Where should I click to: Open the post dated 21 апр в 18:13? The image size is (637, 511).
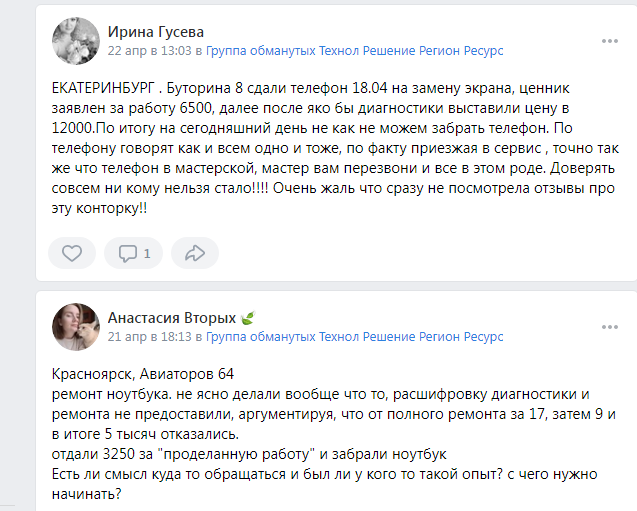point(149,337)
